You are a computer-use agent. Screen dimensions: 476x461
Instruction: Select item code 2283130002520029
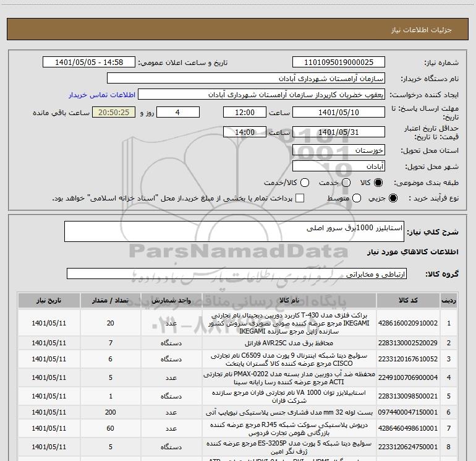[x=408, y=343]
